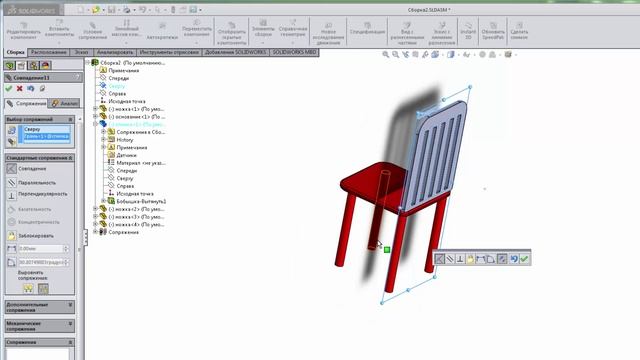
Task: Open the FeatureManager tree panel tab icon
Action: (9, 65)
